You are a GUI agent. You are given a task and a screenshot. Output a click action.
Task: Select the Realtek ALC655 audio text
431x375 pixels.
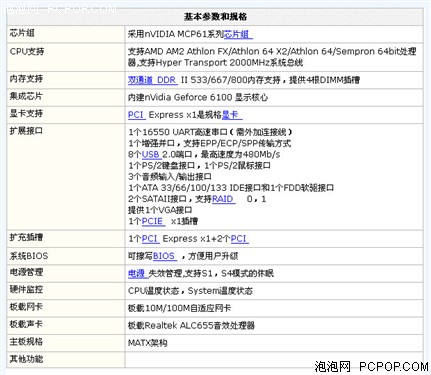pyautogui.click(x=191, y=325)
